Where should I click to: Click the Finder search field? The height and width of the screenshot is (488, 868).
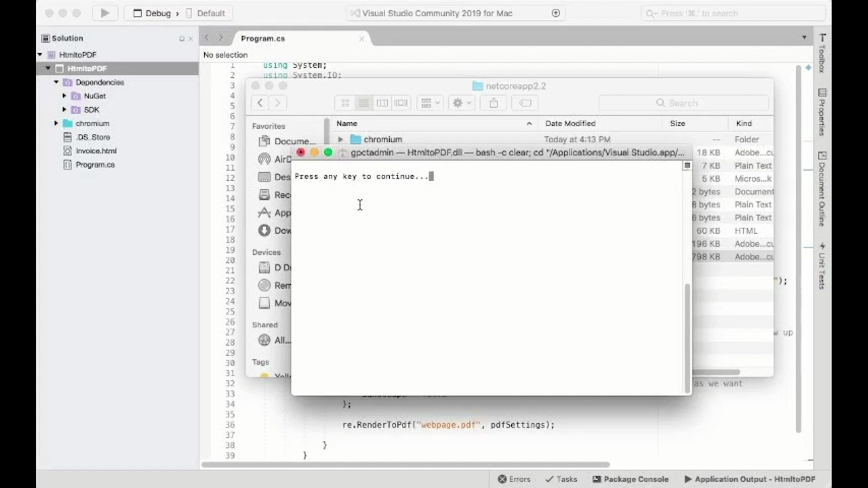point(684,103)
